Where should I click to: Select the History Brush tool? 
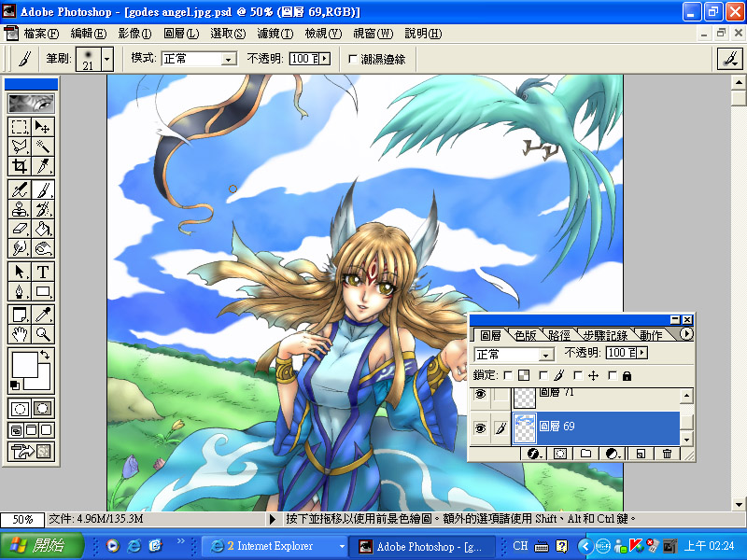[42, 209]
